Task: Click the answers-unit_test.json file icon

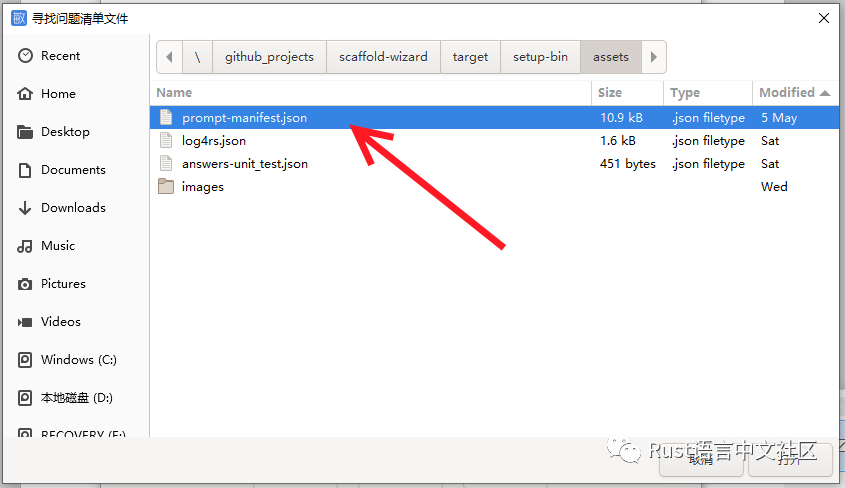Action: tap(166, 164)
